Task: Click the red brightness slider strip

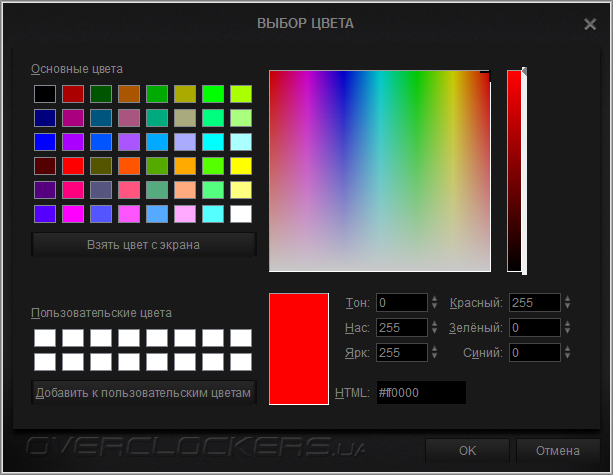Action: (514, 171)
